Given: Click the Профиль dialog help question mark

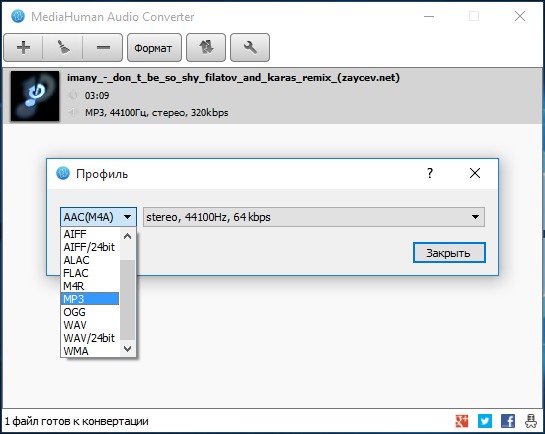Looking at the screenshot, I should pos(430,173).
